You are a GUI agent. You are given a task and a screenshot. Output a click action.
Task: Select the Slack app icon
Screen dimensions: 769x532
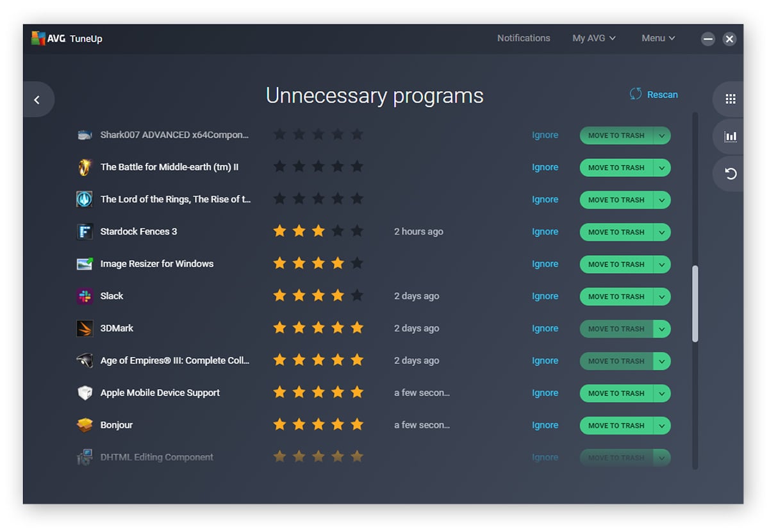pos(85,296)
